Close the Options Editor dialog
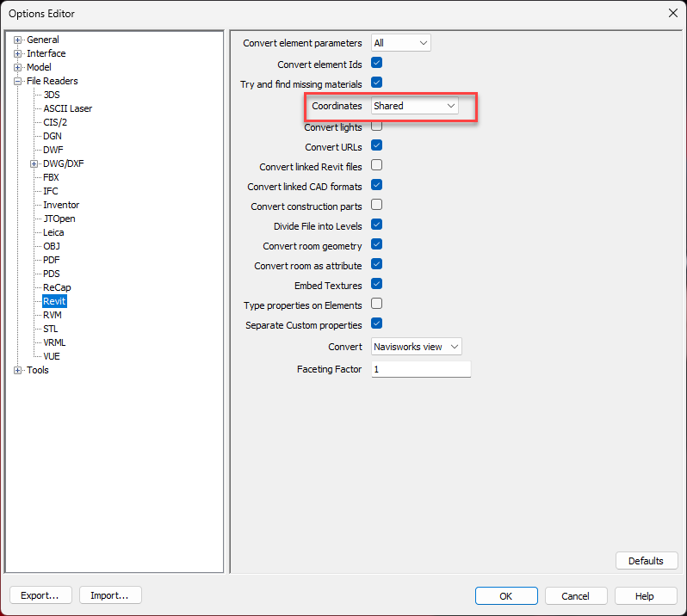The image size is (687, 616). click(672, 13)
